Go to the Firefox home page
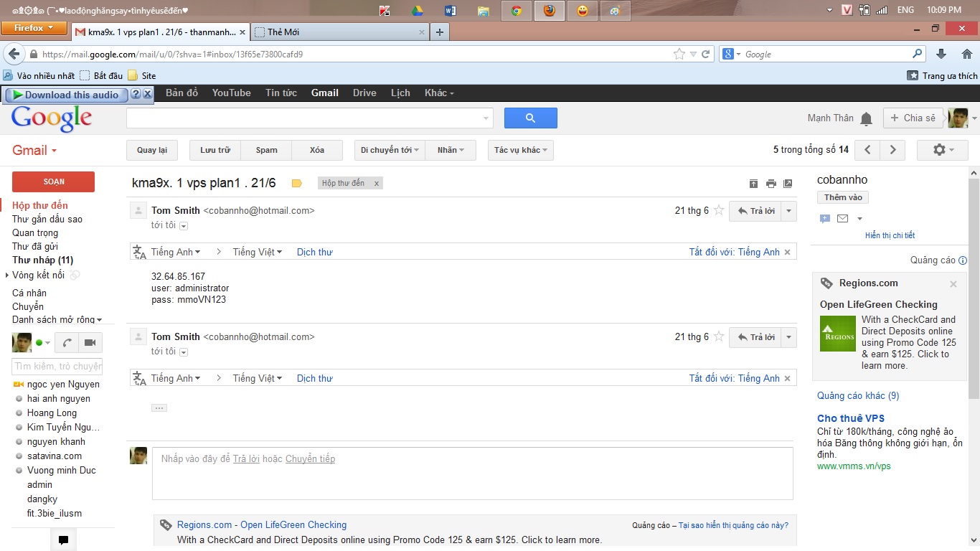The height and width of the screenshot is (551, 980). (966, 54)
